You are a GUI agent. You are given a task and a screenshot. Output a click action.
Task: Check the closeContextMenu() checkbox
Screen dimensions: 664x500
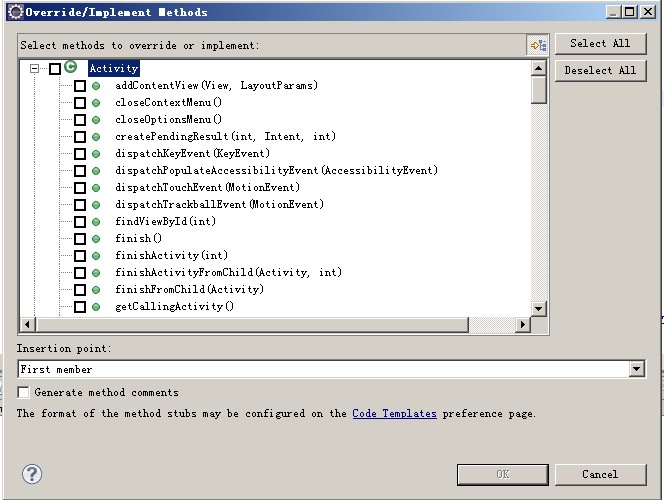(x=80, y=103)
